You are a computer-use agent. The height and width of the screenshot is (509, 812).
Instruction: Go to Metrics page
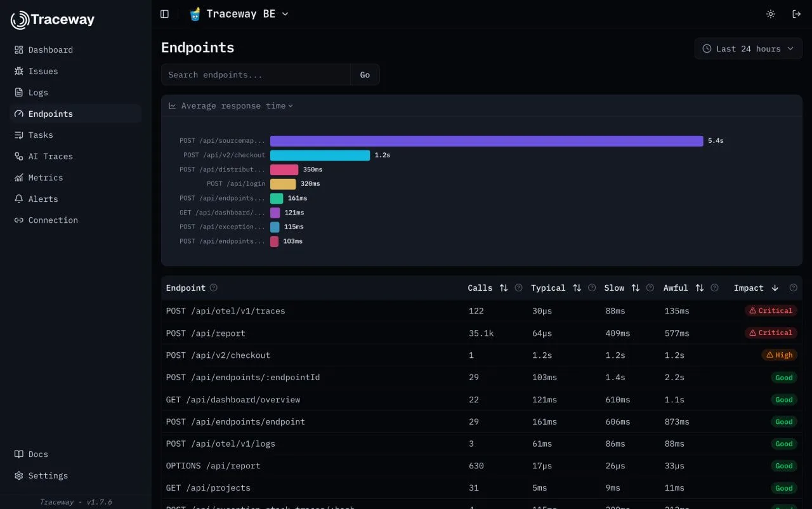pos(75,178)
